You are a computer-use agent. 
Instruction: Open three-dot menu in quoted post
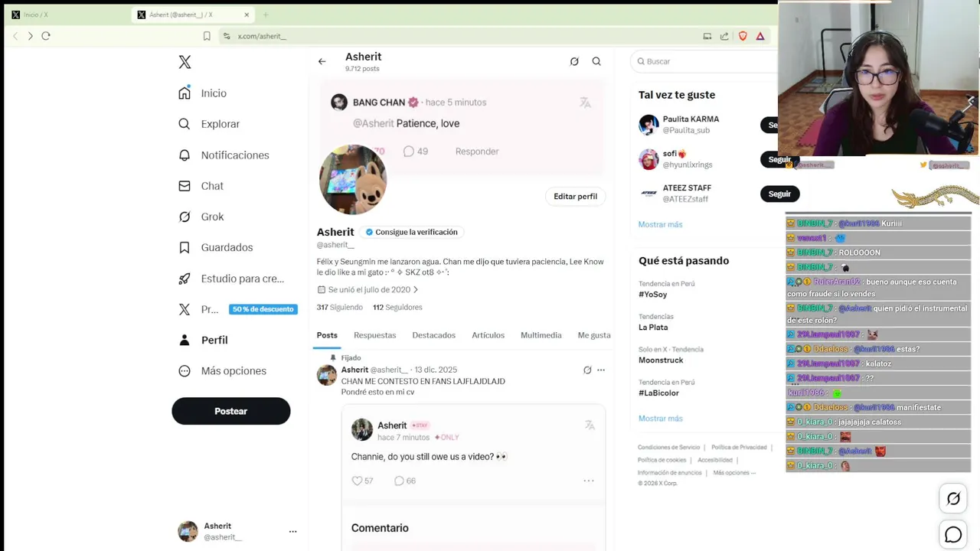pyautogui.click(x=589, y=481)
